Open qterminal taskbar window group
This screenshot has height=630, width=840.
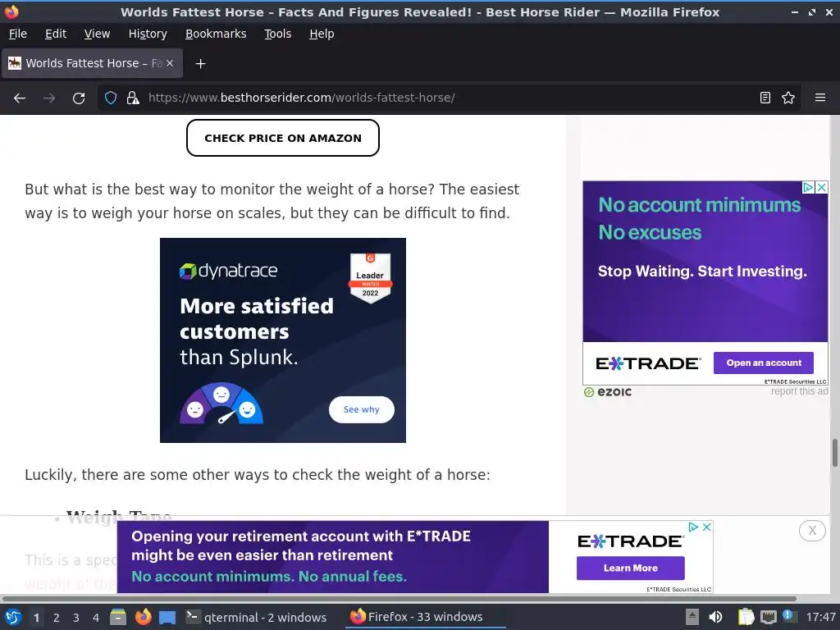[x=256, y=618]
